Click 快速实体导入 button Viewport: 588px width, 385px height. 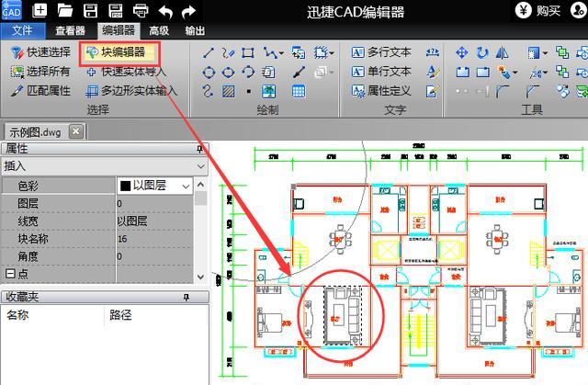pos(126,72)
